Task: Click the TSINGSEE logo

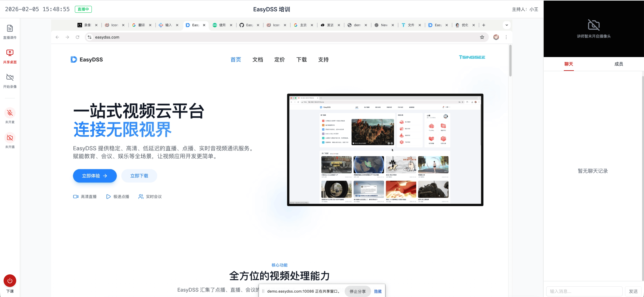Action: pos(472,57)
